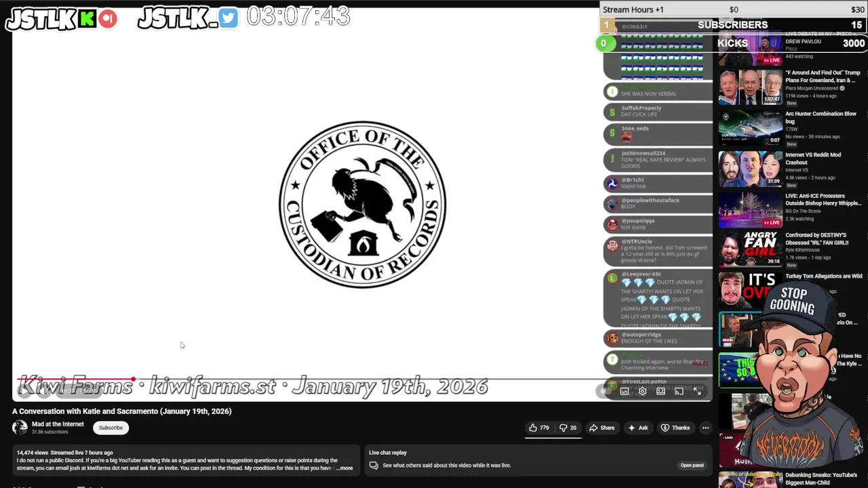868x488 pixels.
Task: Open player settings gear
Action: point(642,391)
